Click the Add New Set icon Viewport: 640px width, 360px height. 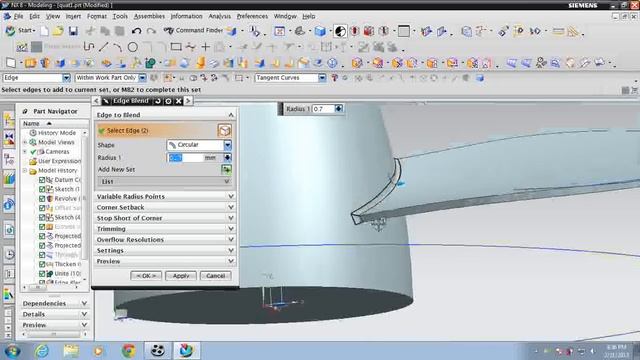tap(226, 169)
